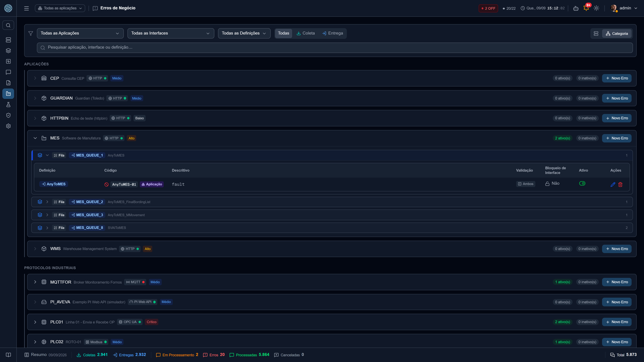Click Novo Erro for PLC02 row
Viewport: 644px width, 362px height.
tap(617, 342)
